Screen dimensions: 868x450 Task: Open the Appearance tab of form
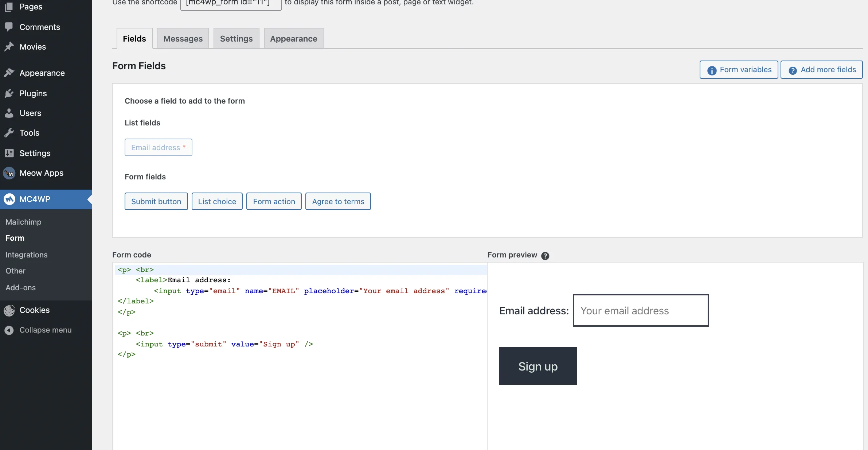[293, 39]
